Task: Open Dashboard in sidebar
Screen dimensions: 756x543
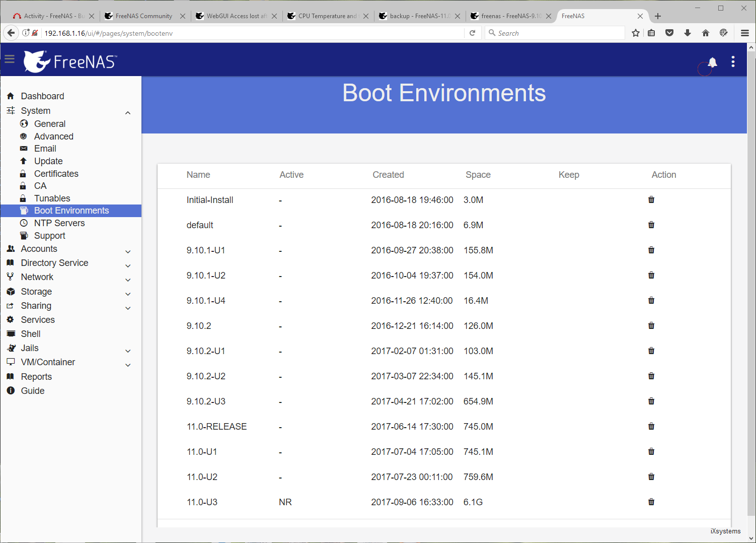Action: pyautogui.click(x=42, y=96)
